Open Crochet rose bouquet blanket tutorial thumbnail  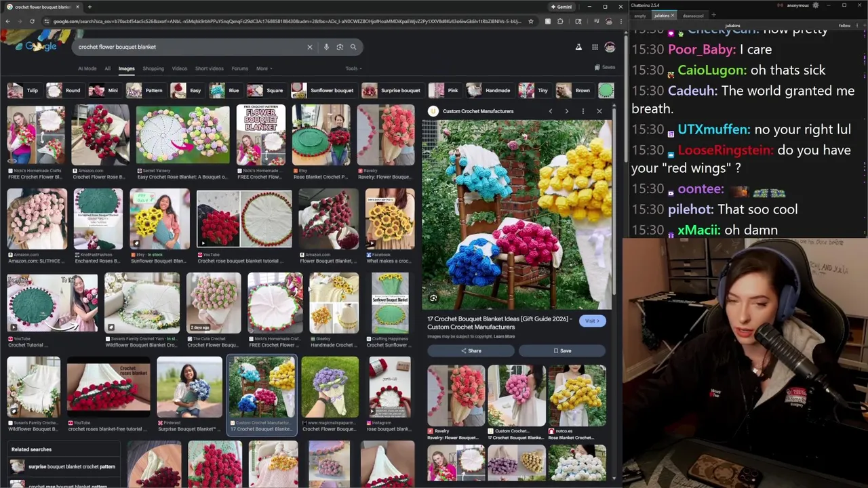[244, 219]
